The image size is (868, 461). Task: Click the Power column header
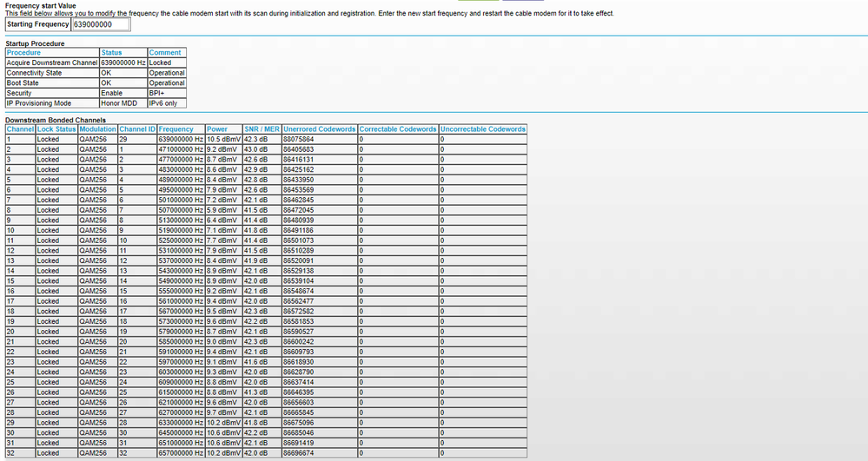pyautogui.click(x=217, y=129)
